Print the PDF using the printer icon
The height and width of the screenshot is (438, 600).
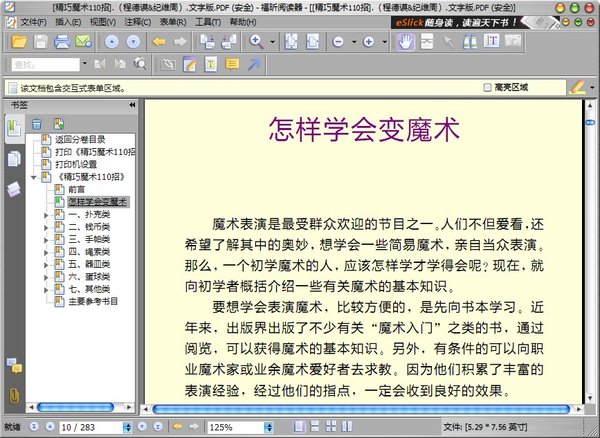point(62,41)
